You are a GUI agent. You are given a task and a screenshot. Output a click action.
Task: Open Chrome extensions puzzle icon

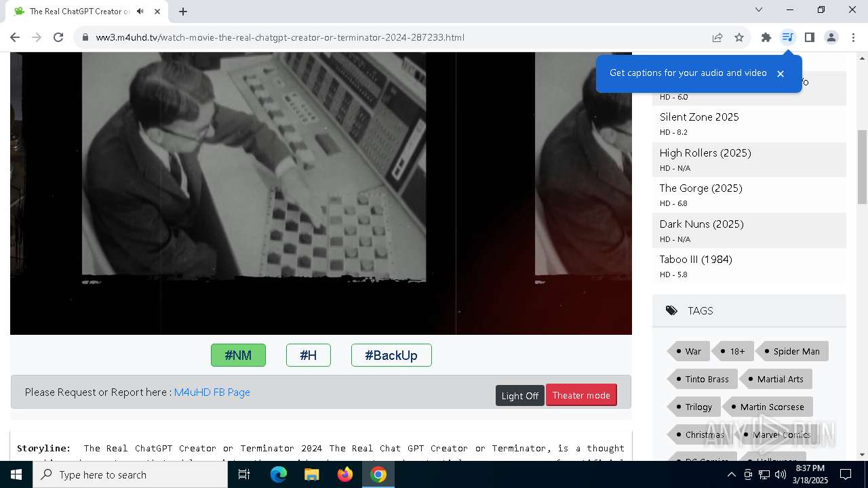(x=766, y=37)
